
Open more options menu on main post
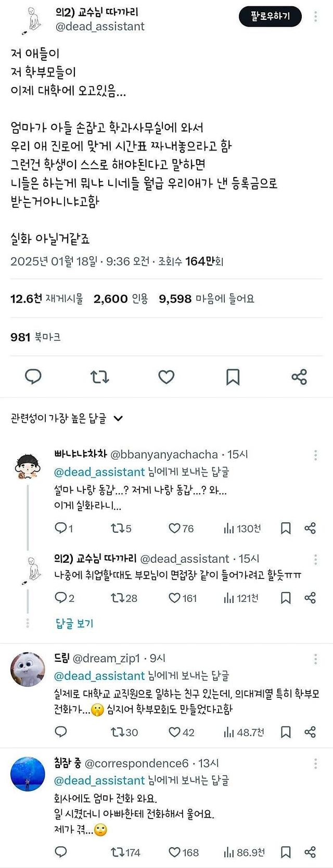(x=315, y=17)
